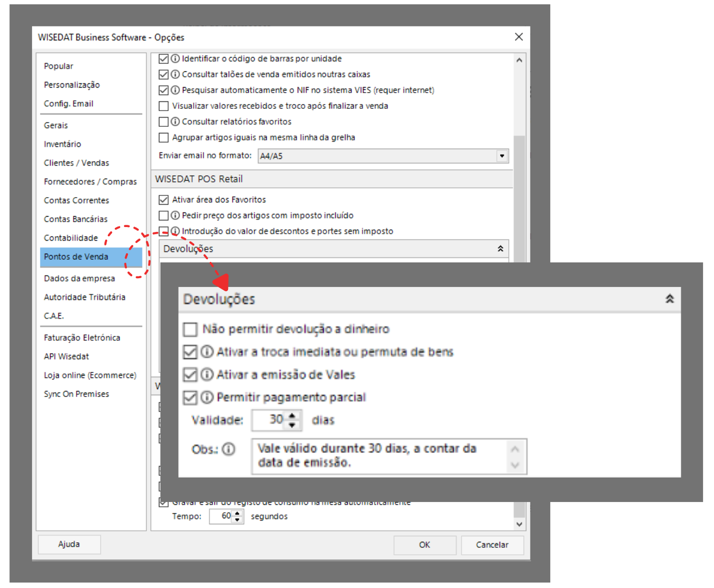Click info icon beside Ativar a troca imediata
Viewport: 714px width, 588px height.
(x=207, y=352)
